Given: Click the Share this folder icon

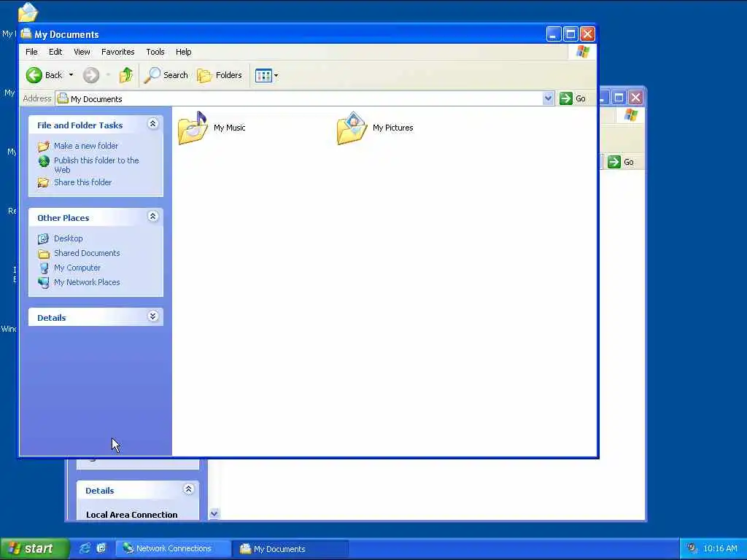Looking at the screenshot, I should click(x=43, y=182).
